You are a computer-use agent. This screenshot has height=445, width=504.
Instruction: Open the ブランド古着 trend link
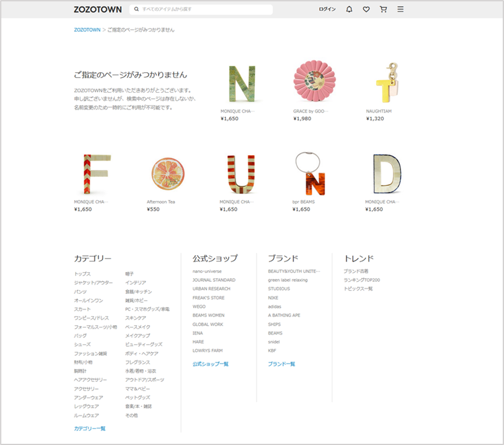pyautogui.click(x=356, y=271)
